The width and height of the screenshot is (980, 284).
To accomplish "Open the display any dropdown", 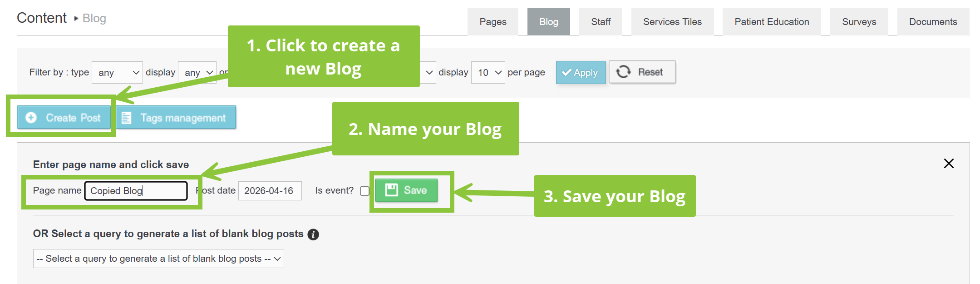I will pyautogui.click(x=197, y=73).
